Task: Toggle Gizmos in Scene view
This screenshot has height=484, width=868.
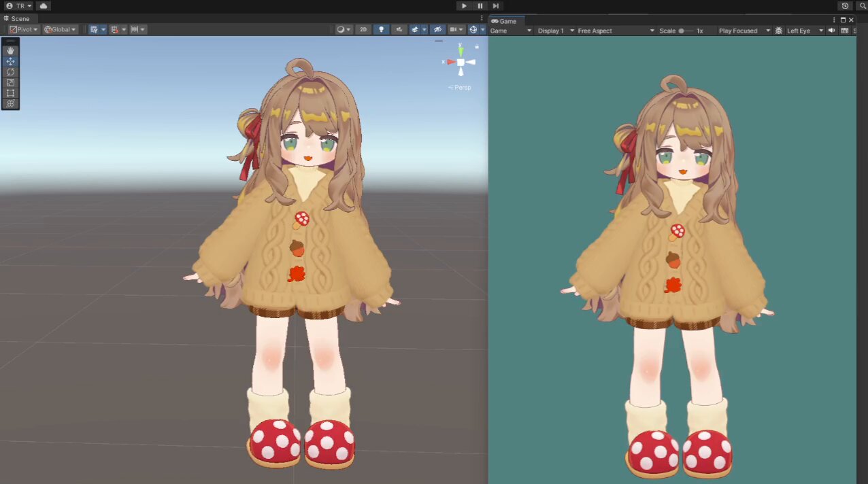Action: (473, 30)
